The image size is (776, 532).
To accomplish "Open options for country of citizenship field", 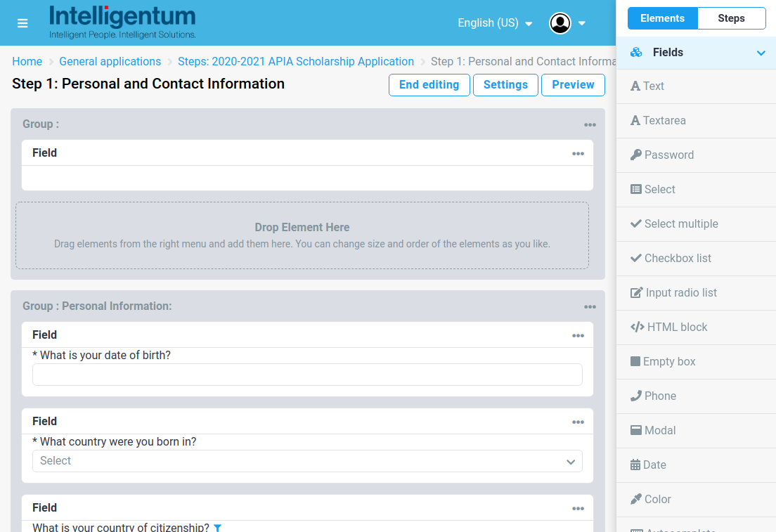I will coord(578,509).
